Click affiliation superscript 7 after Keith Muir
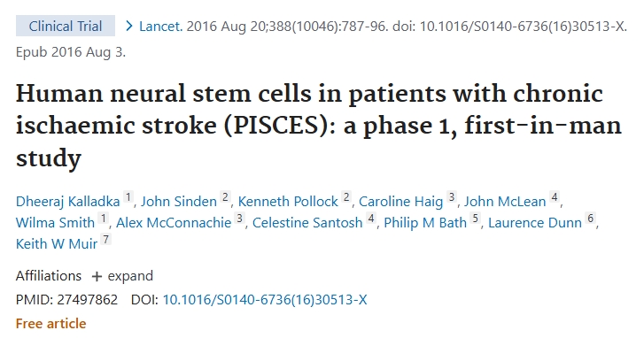Screen dimensions: 644x338 click(106, 239)
